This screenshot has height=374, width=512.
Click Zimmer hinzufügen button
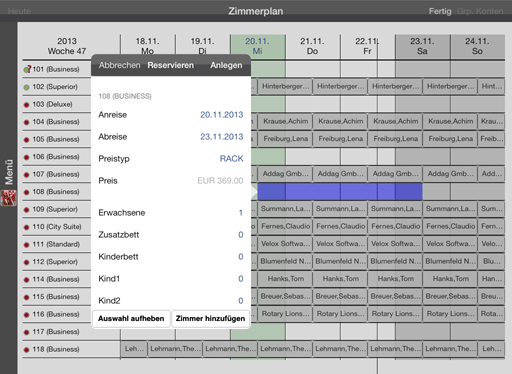tap(210, 319)
